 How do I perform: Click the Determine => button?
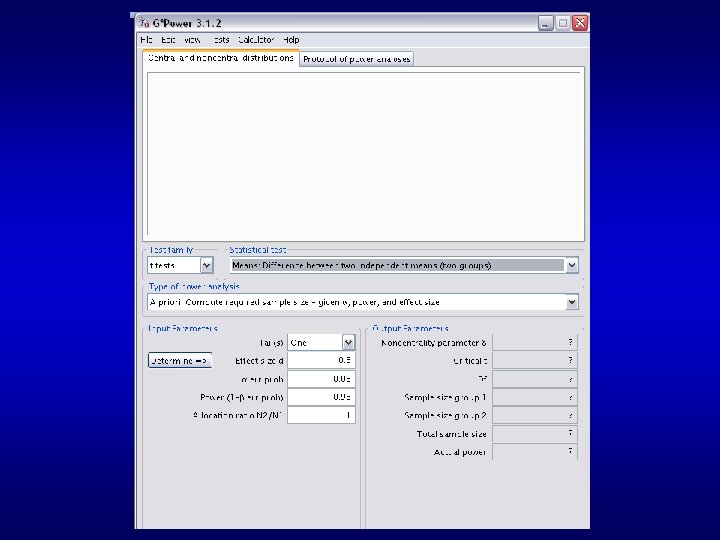(180, 360)
